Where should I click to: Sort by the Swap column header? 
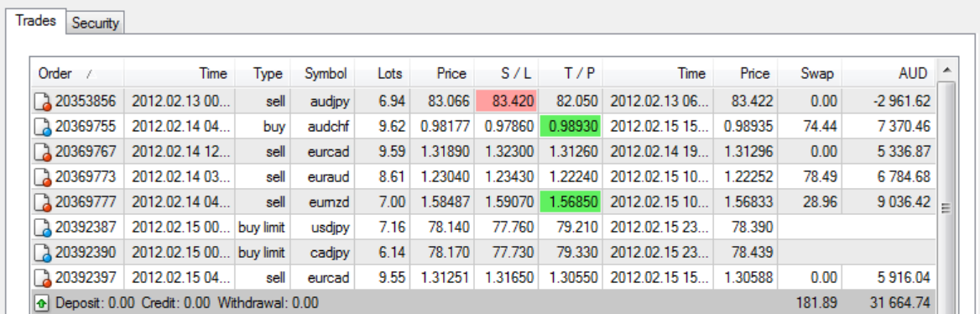(x=811, y=73)
